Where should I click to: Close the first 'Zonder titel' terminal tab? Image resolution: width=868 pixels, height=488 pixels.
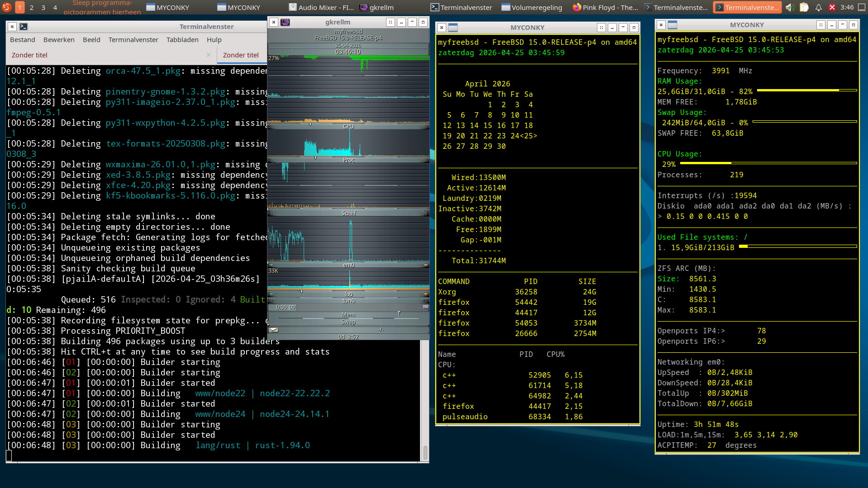pos(209,55)
